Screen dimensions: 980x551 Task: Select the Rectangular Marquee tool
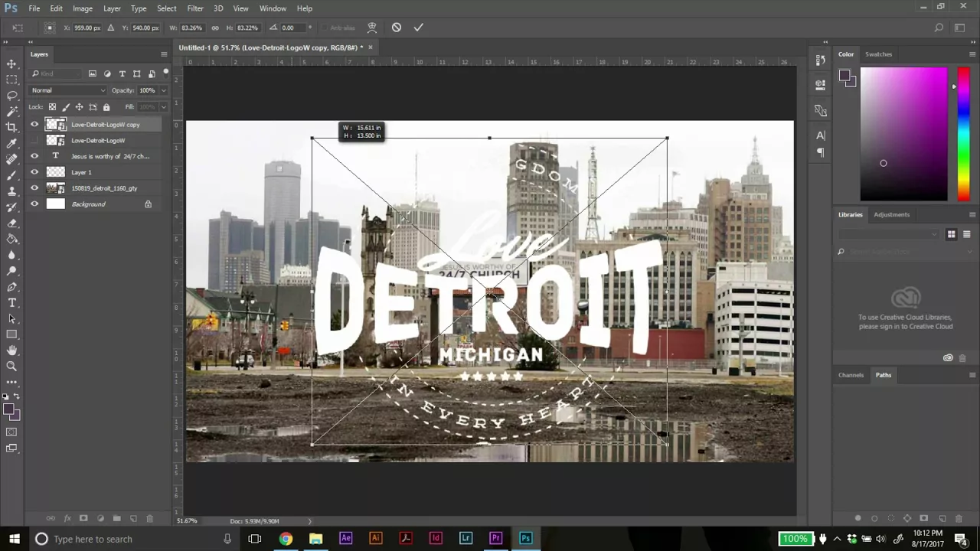[11, 80]
